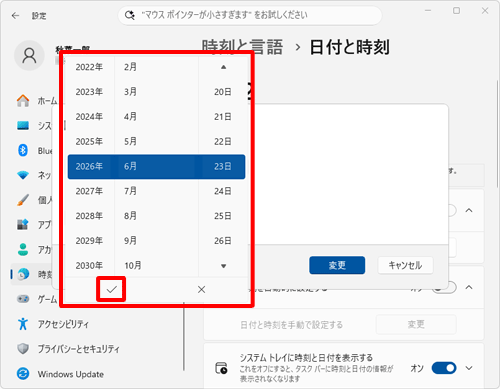Image resolution: width=500 pixels, height=389 pixels.
Task: Click the greyed 変更 button for manual setting
Action: 416,324
